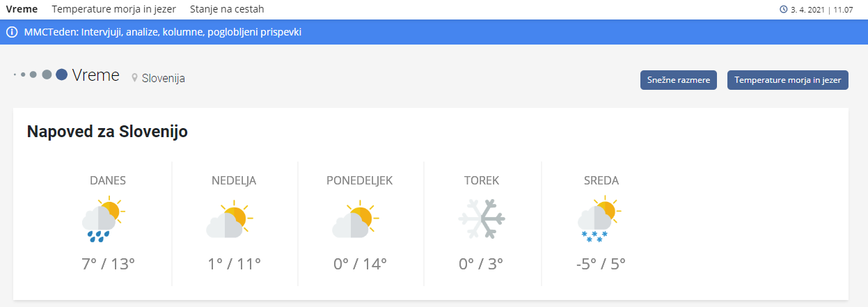
Task: Click Temperature morja in jezer button
Action: pos(788,80)
